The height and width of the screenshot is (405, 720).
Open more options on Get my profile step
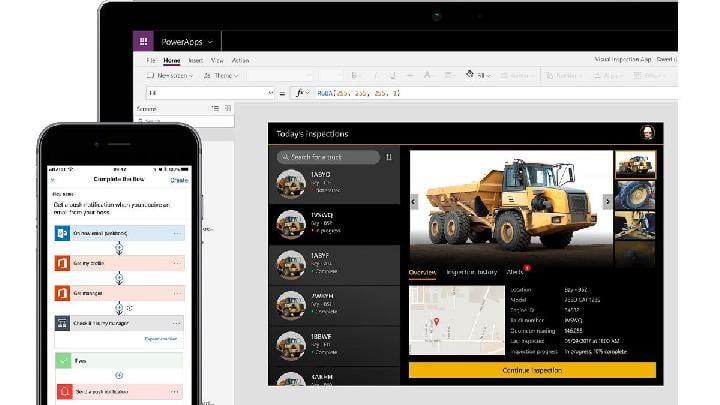(x=176, y=263)
